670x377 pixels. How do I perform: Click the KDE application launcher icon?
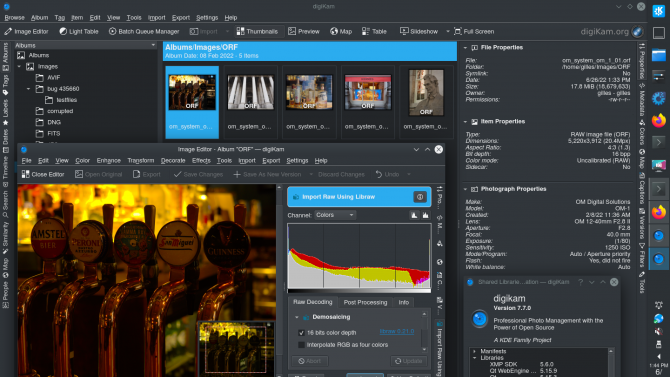pyautogui.click(x=658, y=11)
